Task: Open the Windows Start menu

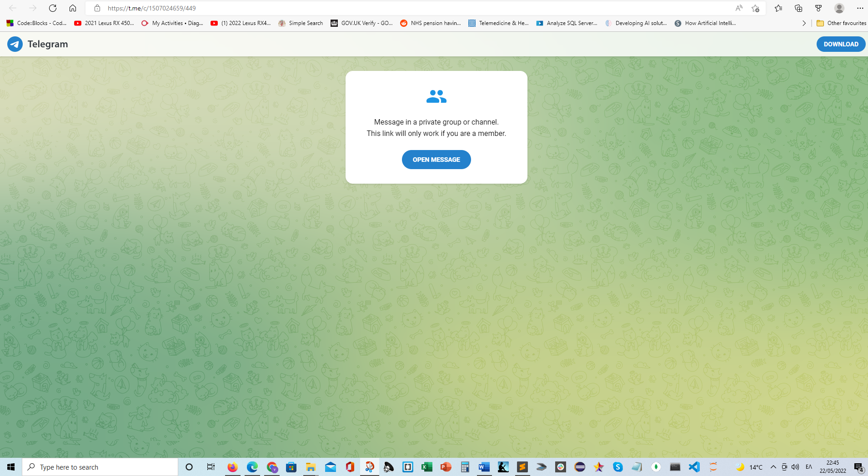Action: click(x=11, y=467)
